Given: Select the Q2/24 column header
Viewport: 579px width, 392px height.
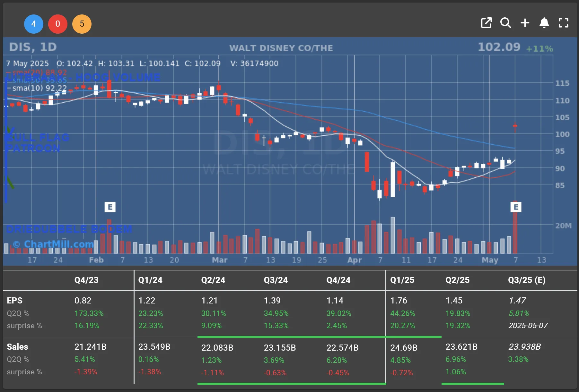Looking at the screenshot, I should point(213,280).
